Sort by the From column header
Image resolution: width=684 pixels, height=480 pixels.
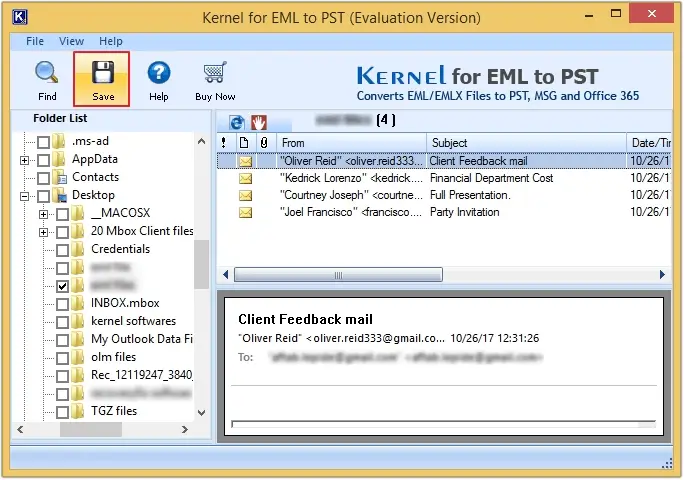[351, 143]
